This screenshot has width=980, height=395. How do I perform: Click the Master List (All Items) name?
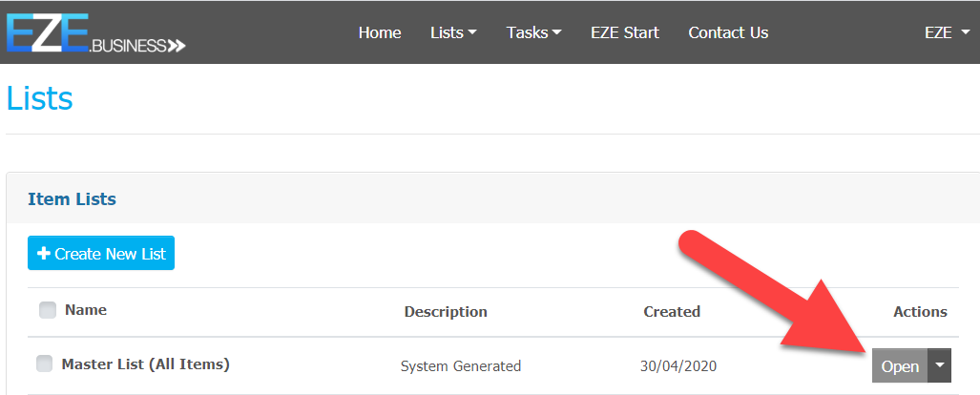pos(145,364)
